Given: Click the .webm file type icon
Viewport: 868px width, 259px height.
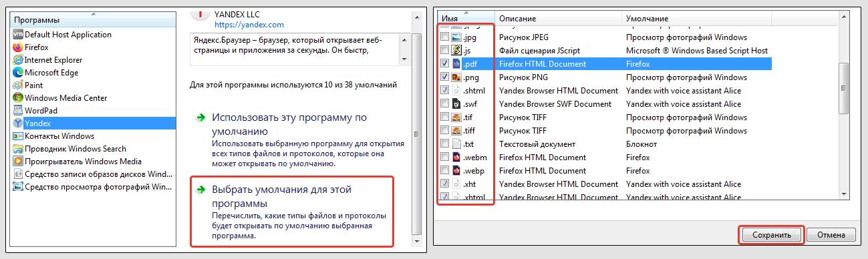Looking at the screenshot, I should pos(456,158).
